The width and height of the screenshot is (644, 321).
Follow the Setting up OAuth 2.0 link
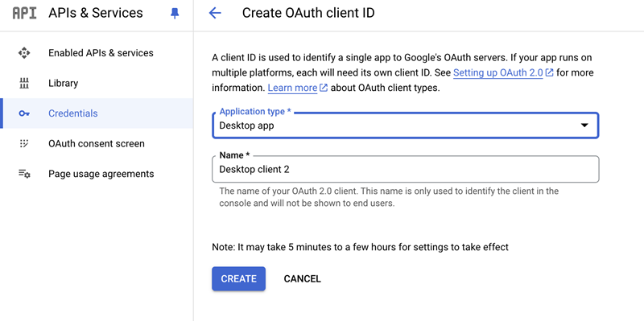coord(498,73)
